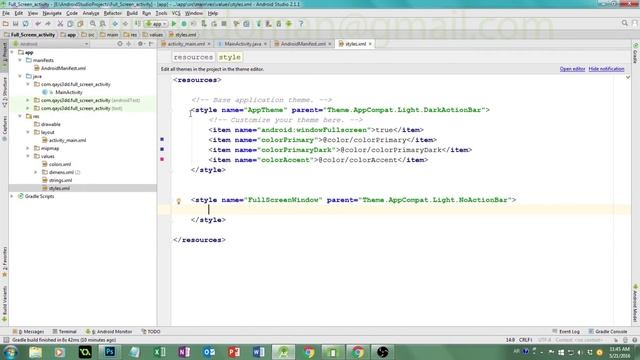The image size is (640, 360).
Task: Click the Scroll from Source target icon
Action: (x=120, y=44)
